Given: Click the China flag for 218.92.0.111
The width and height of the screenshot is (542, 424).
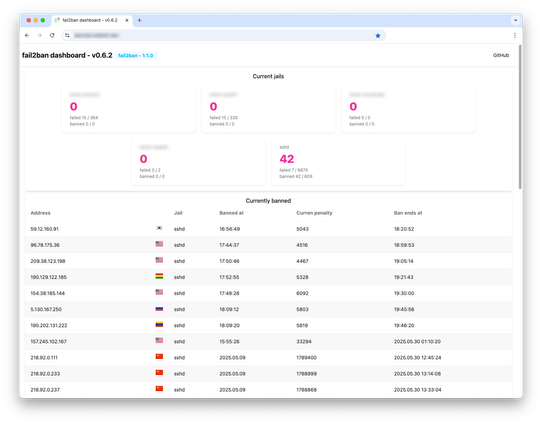Looking at the screenshot, I should [159, 356].
